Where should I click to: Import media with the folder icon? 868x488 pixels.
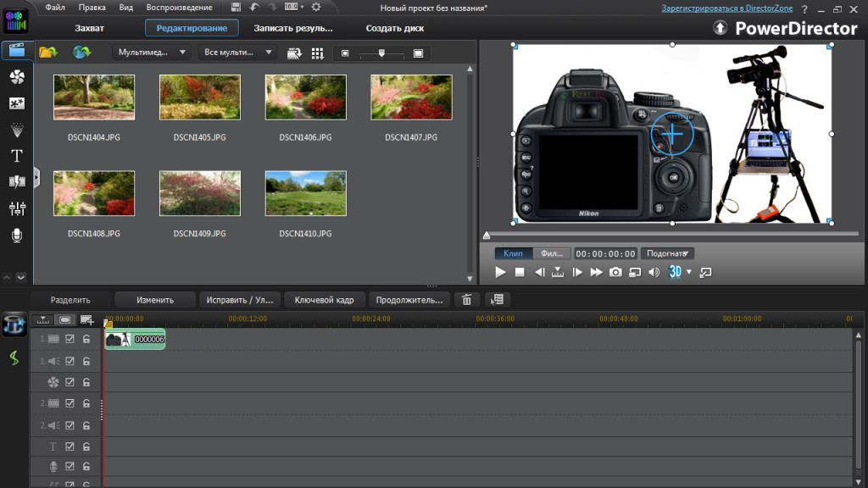[x=48, y=53]
